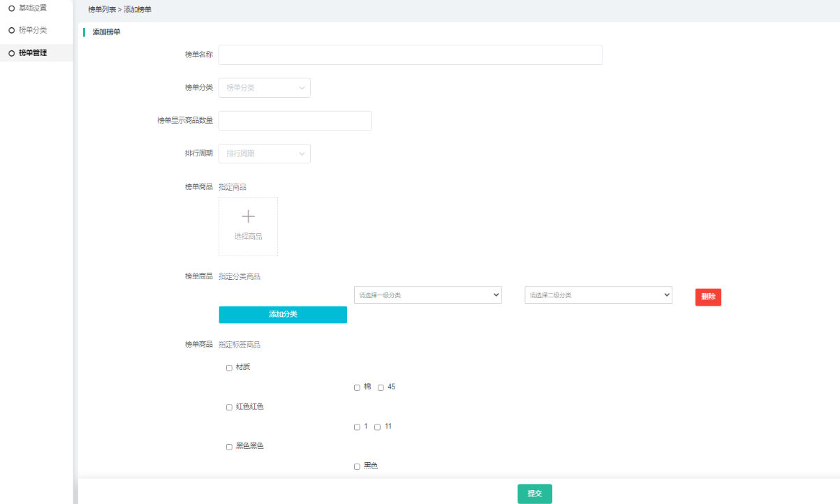Toggle the 45 tag checkbox
This screenshot has width=840, height=504.
click(381, 387)
